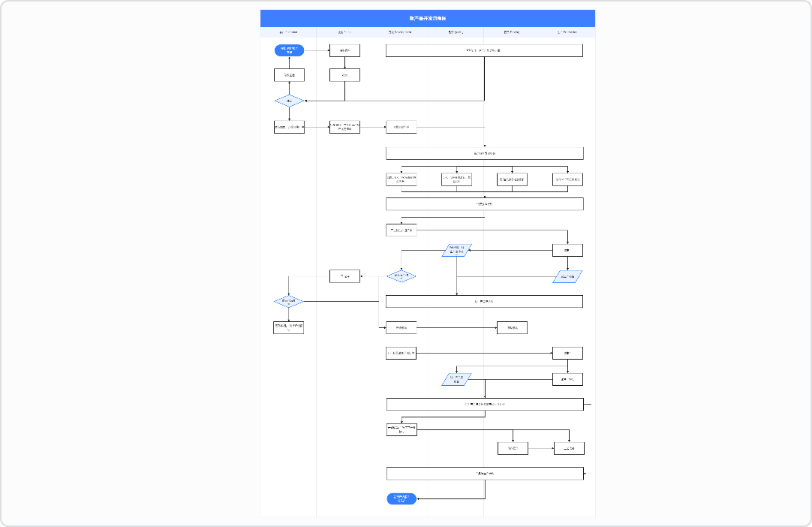Viewport: 812px width, 527px height.
Task: Select the decision diamond in Development lane
Action: [401, 276]
